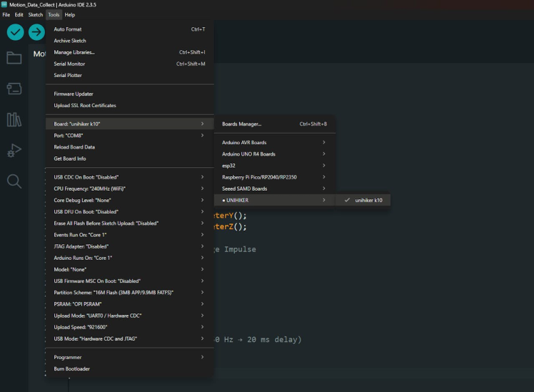The width and height of the screenshot is (534, 392).
Task: Expand the UNIHIKER boards submenu
Action: 274,200
